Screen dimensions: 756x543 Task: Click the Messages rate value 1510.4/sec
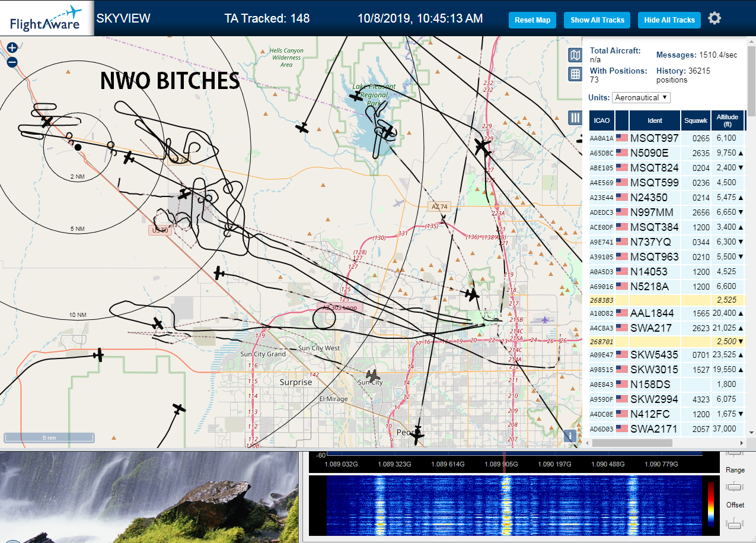pos(719,55)
